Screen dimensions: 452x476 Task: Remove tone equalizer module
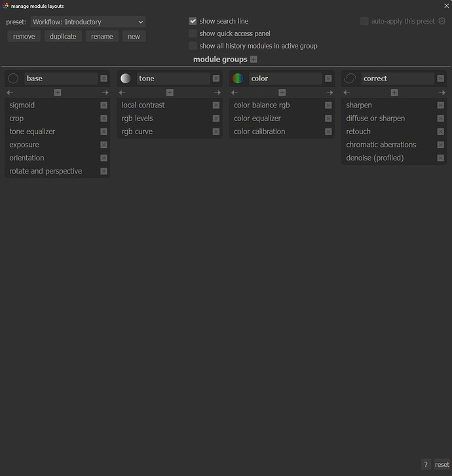click(104, 132)
